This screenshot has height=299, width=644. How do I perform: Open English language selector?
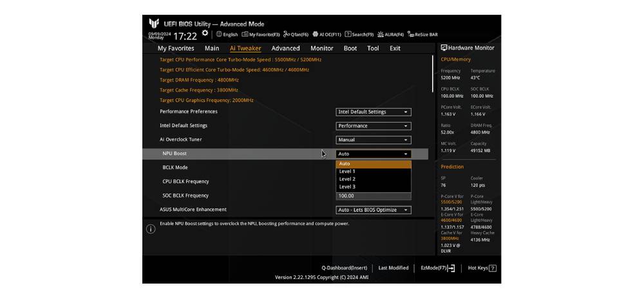click(x=227, y=35)
